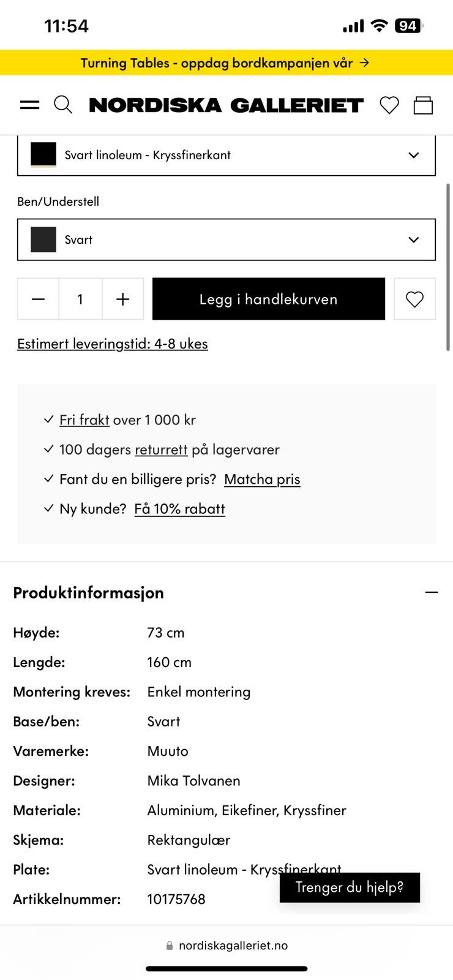The height and width of the screenshot is (980, 453).
Task: Open Ben/Understell Svart dropdown
Action: [226, 239]
